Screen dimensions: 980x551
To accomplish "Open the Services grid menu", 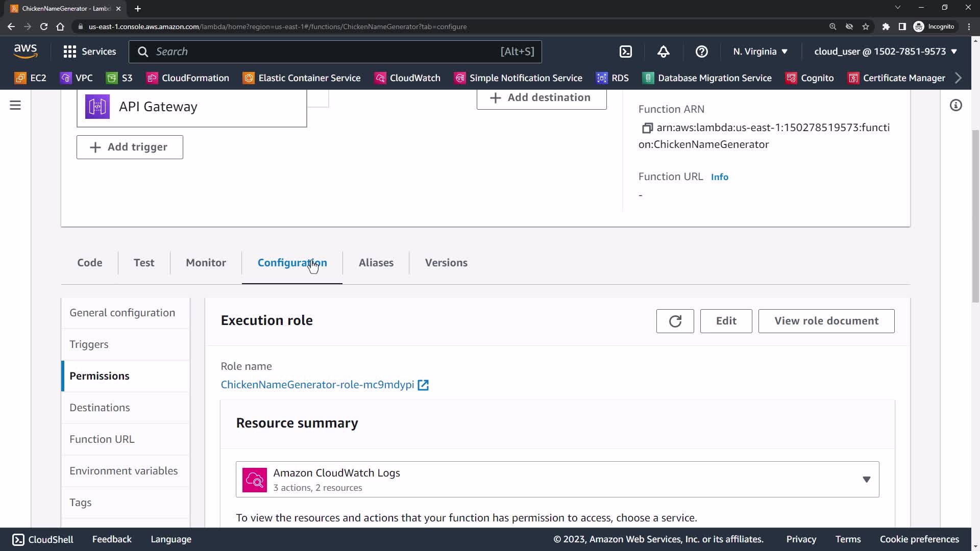I will pyautogui.click(x=89, y=52).
